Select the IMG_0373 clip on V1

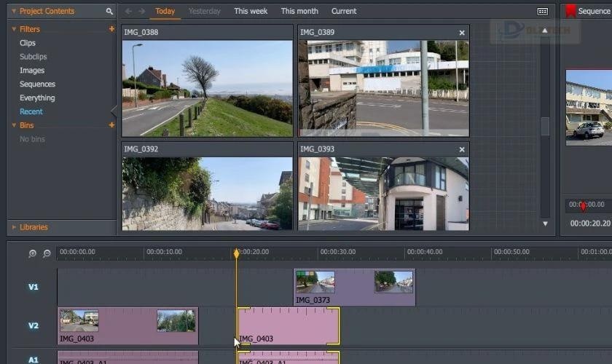click(x=354, y=288)
